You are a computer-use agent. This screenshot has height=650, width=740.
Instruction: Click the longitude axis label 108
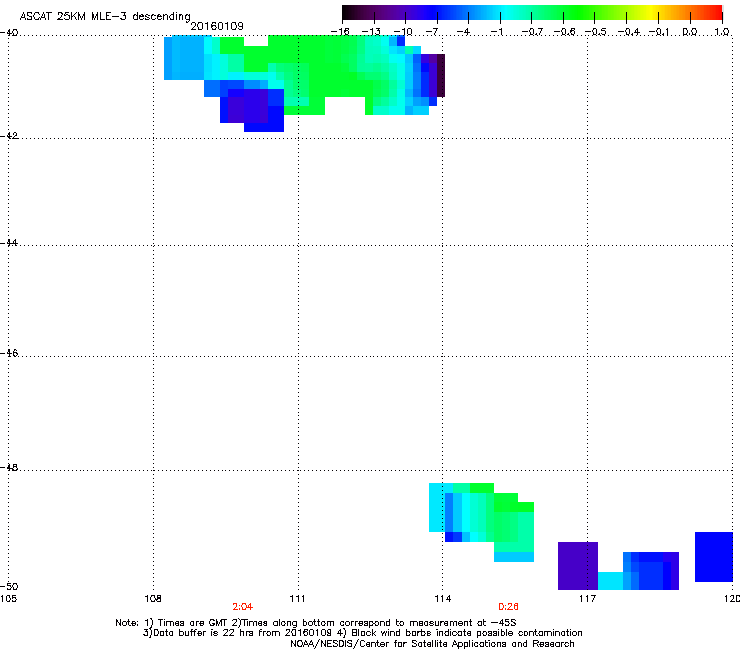(153, 599)
